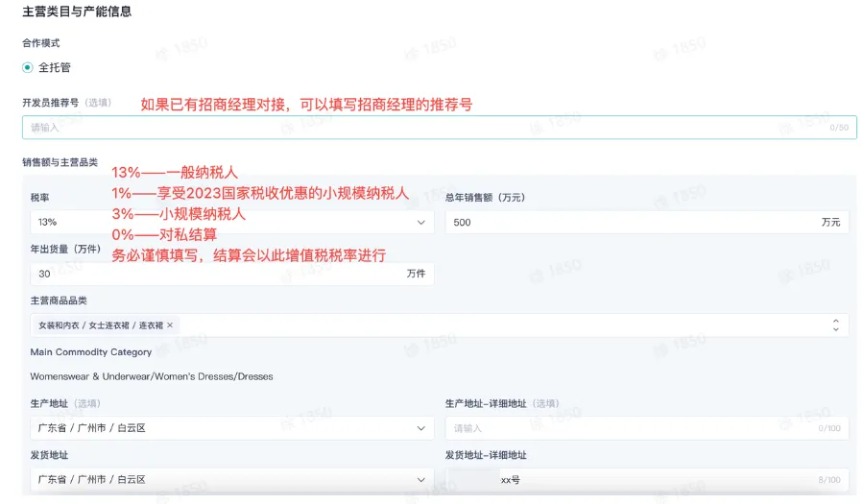Viewport: 863px width, 504px height.
Task: Click the 开发员推荐号 input field
Action: click(440, 127)
